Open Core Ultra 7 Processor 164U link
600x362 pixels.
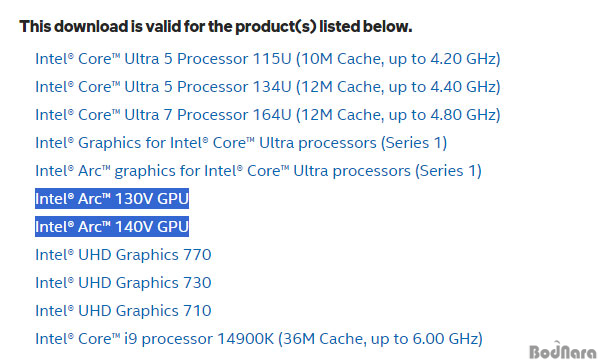coord(267,115)
